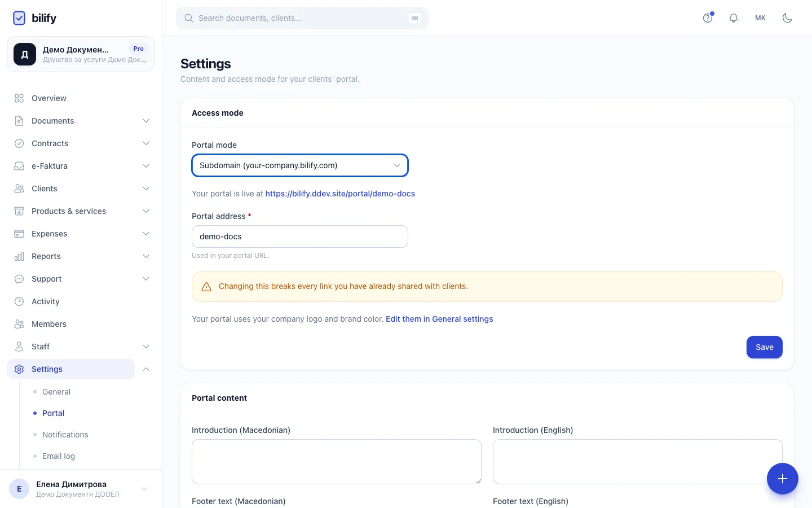Follow Edit them in General settings link
Image resolution: width=812 pixels, height=508 pixels.
(x=439, y=319)
